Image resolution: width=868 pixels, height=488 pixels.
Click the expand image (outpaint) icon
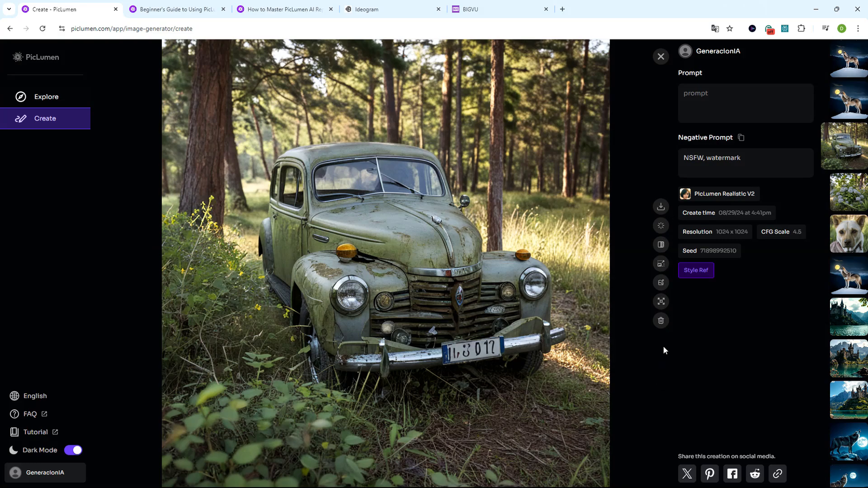661,264
